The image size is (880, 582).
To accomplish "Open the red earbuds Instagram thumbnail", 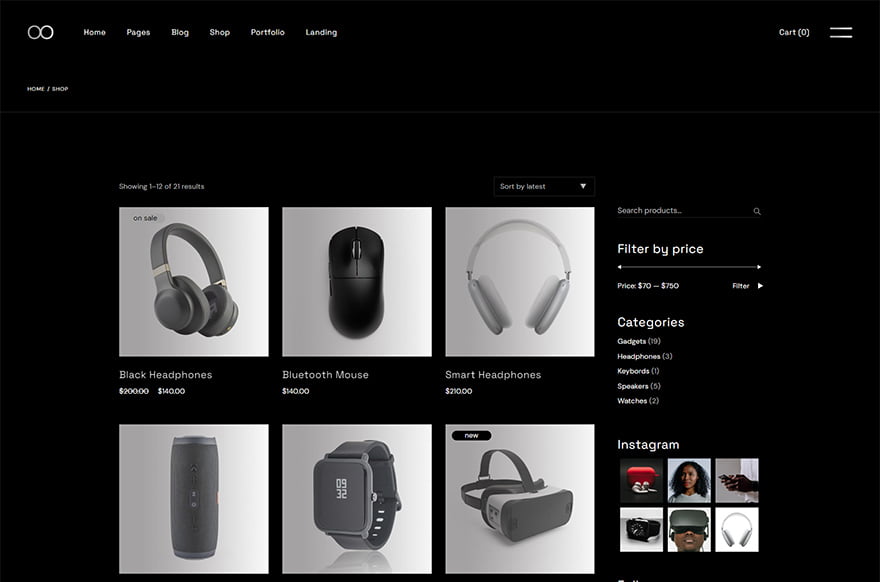I will (x=641, y=480).
